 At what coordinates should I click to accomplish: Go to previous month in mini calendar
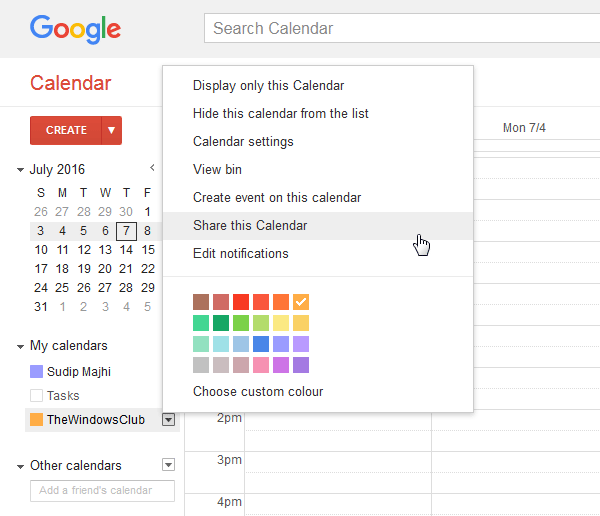[x=152, y=168]
